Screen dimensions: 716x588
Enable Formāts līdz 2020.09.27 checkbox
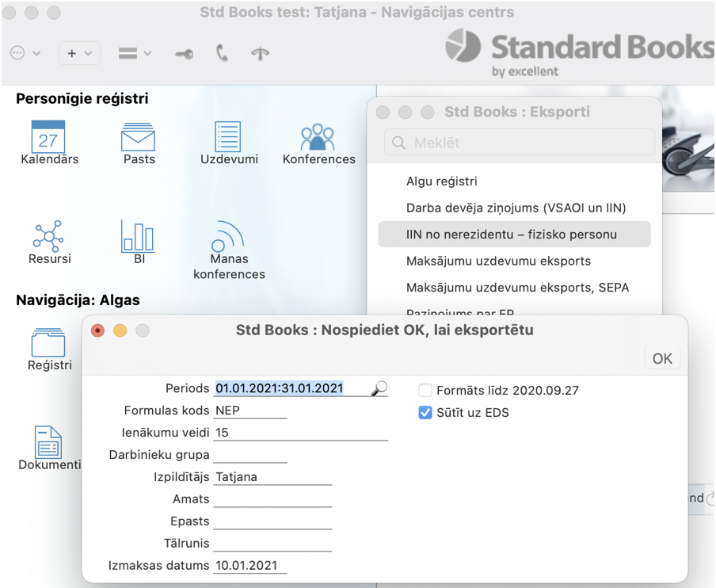[425, 391]
